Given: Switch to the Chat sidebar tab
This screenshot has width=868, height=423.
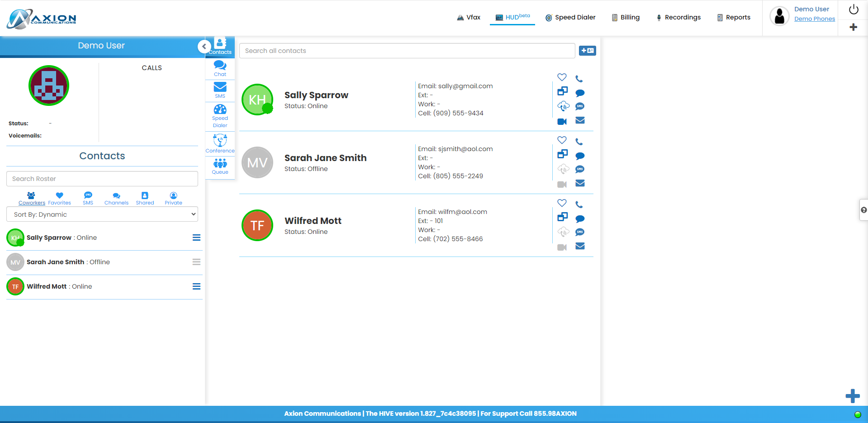Looking at the screenshot, I should click(x=220, y=68).
